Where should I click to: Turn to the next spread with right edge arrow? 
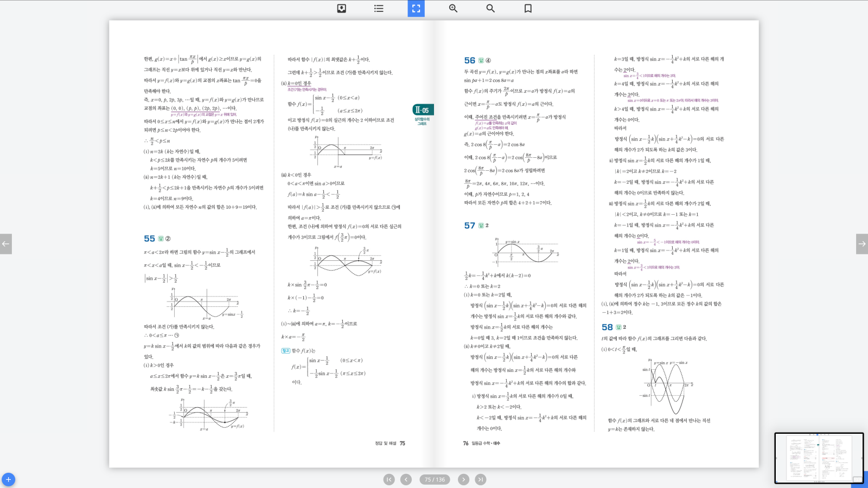coord(861,244)
